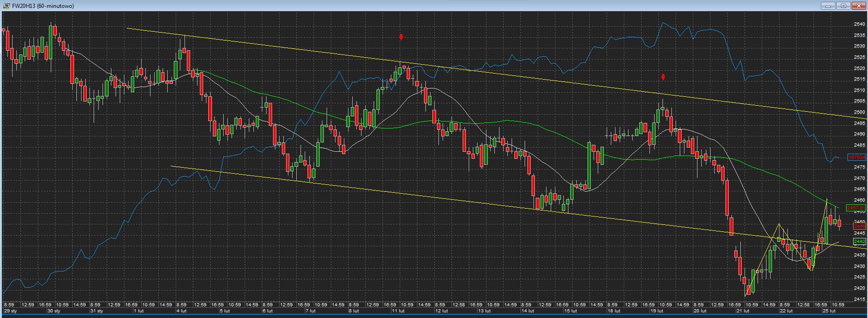Click the 2475 price level on axis
Screen dimensions: 868x318
(x=860, y=167)
